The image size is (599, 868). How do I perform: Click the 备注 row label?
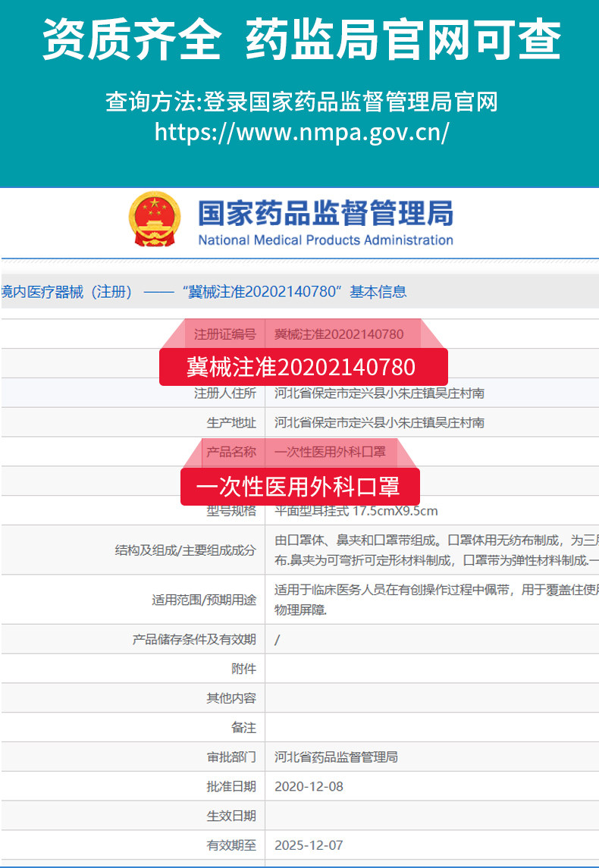click(243, 728)
